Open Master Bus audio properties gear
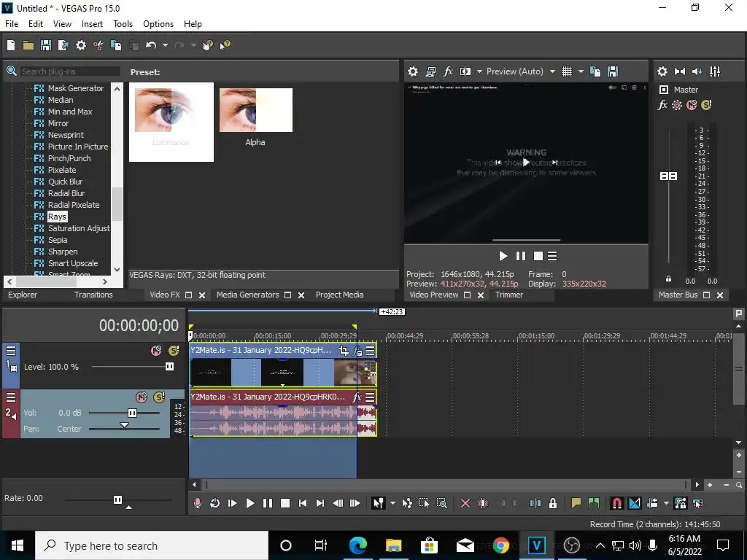 point(662,71)
